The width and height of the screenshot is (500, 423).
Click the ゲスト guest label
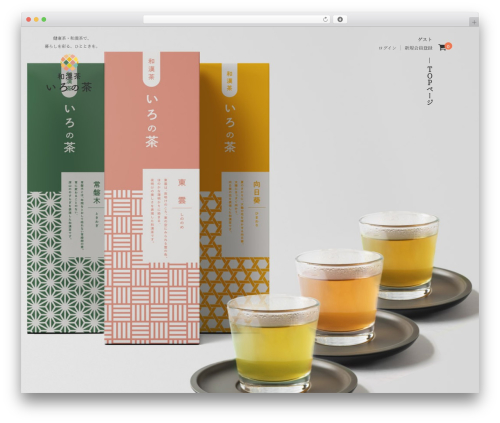click(425, 39)
